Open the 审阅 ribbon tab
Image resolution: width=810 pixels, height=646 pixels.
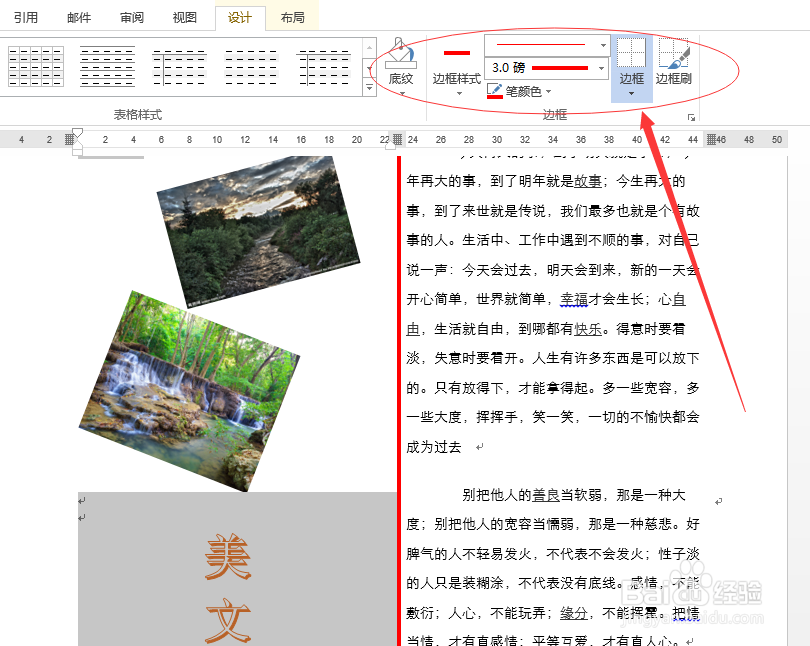pyautogui.click(x=132, y=18)
